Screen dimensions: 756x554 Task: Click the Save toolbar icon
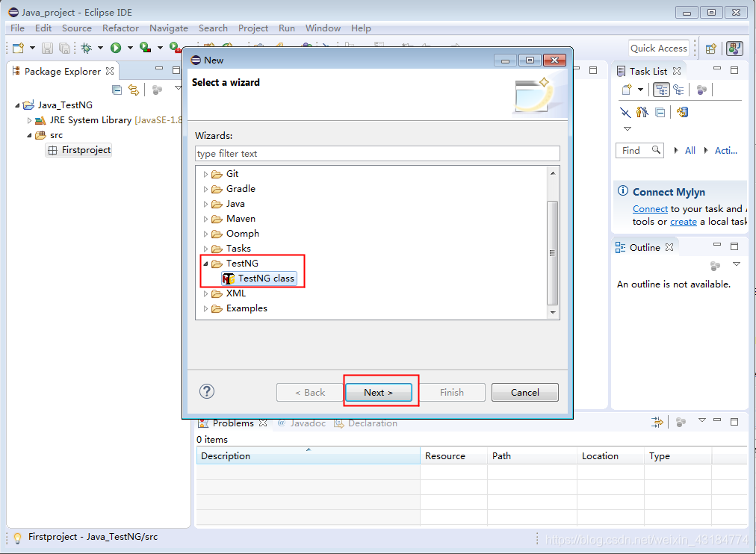coord(47,49)
